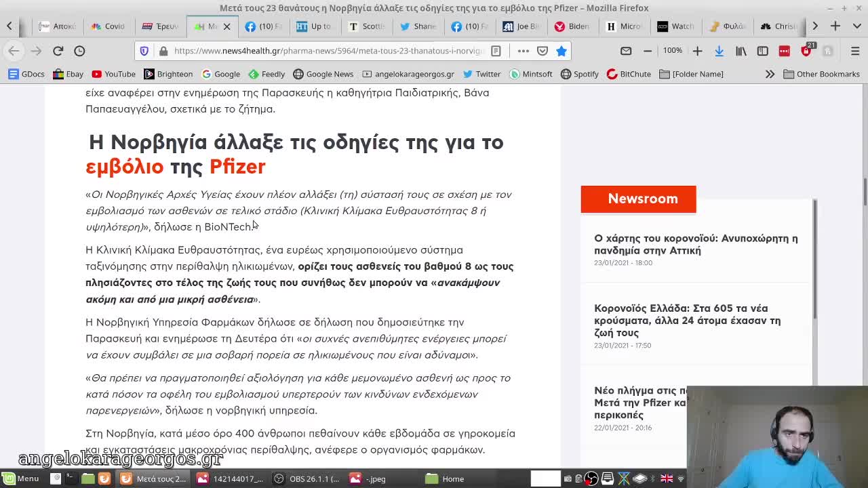Click the orange Pfizer link in heading
The width and height of the screenshot is (868, 488).
(237, 167)
